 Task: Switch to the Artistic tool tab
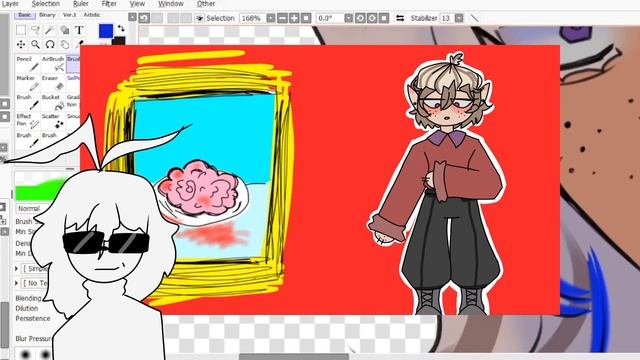(x=91, y=15)
